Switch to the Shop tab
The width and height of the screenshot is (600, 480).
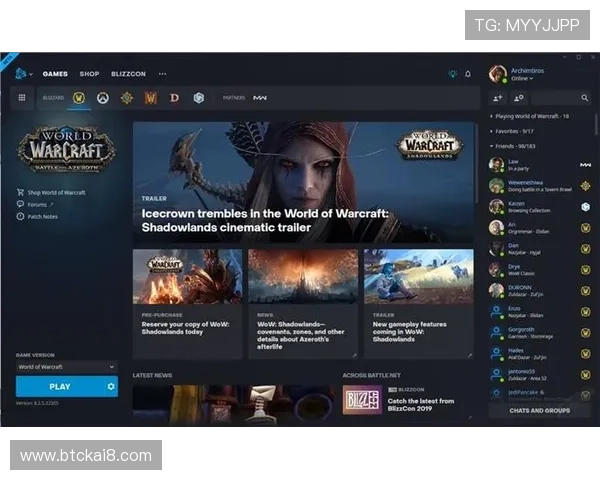point(89,74)
